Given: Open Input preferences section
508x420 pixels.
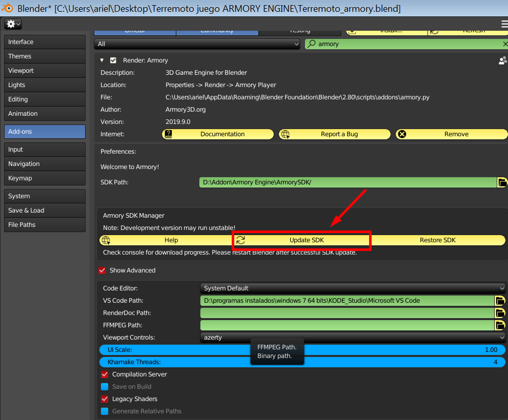Looking at the screenshot, I should 45,149.
